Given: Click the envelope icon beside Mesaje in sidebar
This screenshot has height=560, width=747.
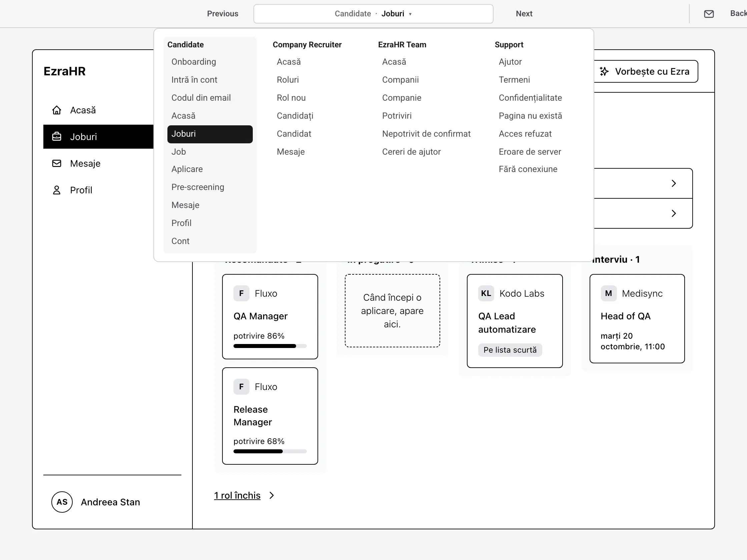Looking at the screenshot, I should pos(57,163).
